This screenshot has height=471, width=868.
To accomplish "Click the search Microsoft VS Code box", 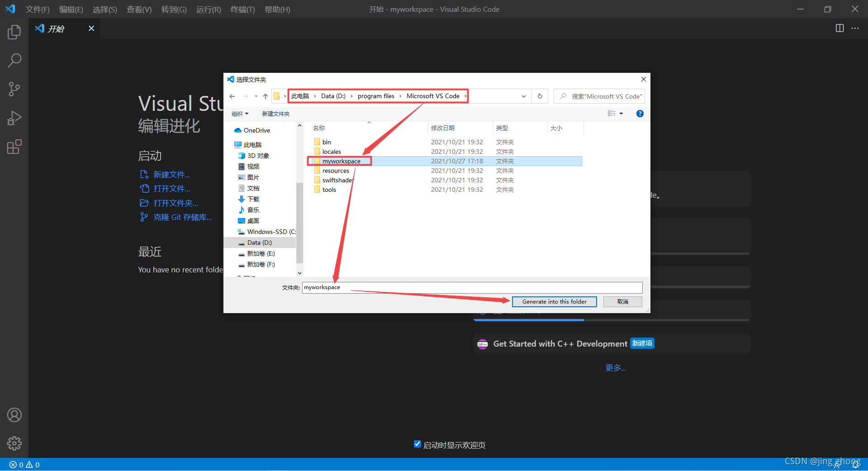I will 599,96.
